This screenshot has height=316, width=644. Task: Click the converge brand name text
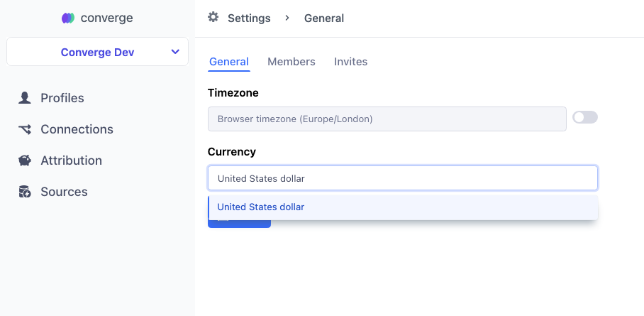pos(107,18)
